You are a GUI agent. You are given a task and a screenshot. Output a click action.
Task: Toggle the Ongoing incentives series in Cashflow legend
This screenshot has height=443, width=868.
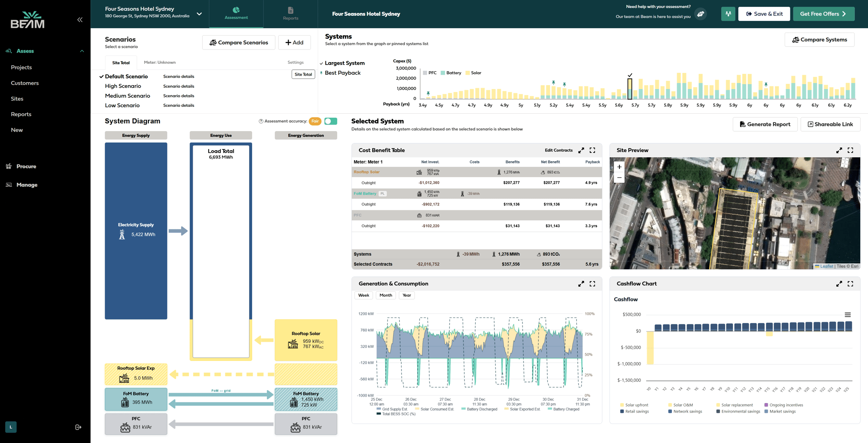pos(784,405)
